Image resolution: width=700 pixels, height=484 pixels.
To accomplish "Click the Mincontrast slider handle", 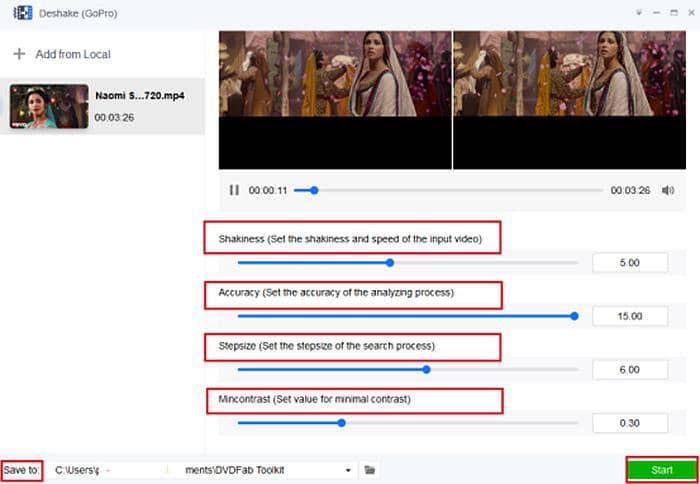I will 342,423.
